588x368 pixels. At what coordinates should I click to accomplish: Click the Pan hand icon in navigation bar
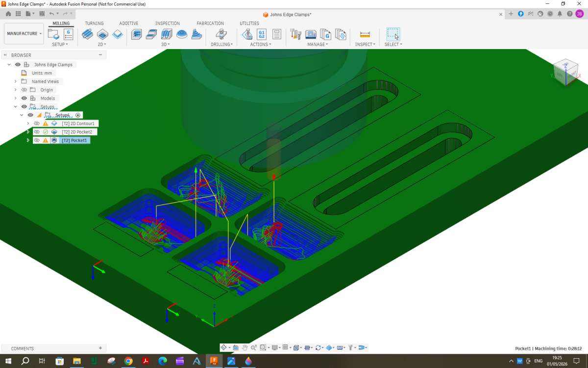coord(245,347)
